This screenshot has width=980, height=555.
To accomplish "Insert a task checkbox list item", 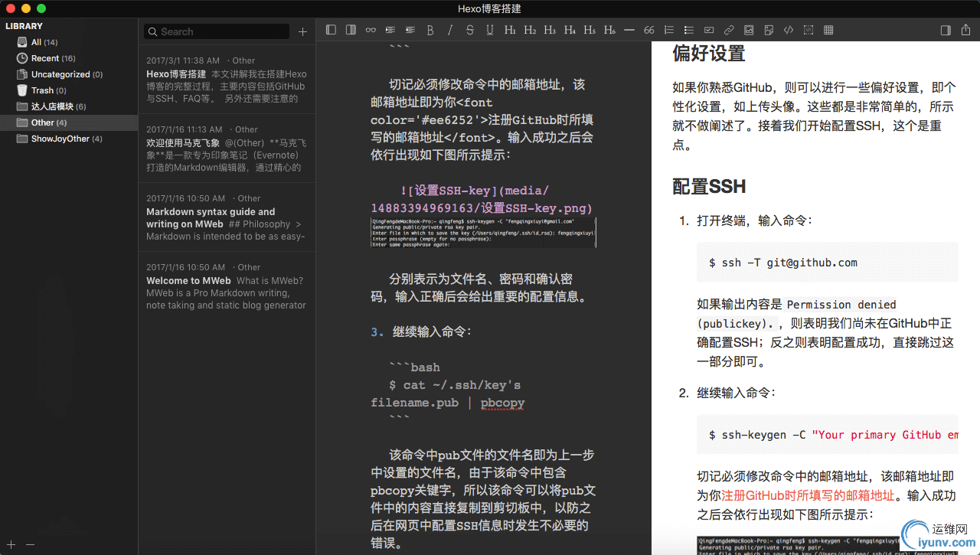I will pyautogui.click(x=709, y=30).
